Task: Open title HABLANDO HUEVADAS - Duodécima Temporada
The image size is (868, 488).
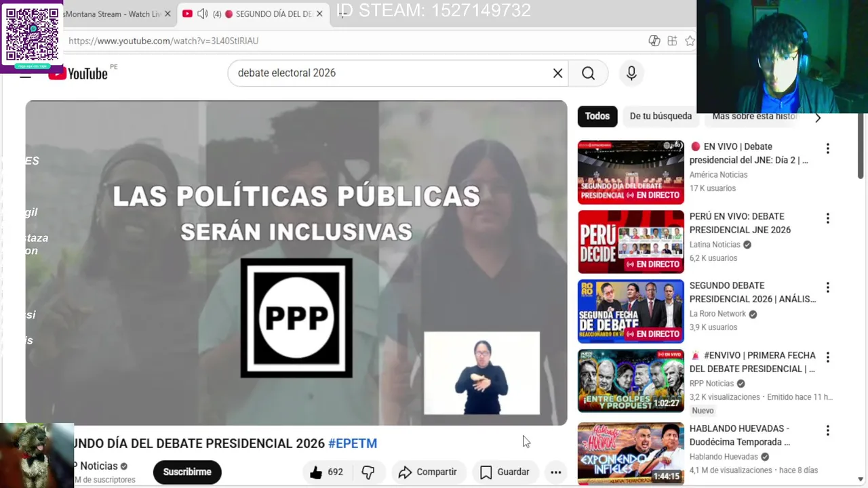Action: (x=740, y=435)
